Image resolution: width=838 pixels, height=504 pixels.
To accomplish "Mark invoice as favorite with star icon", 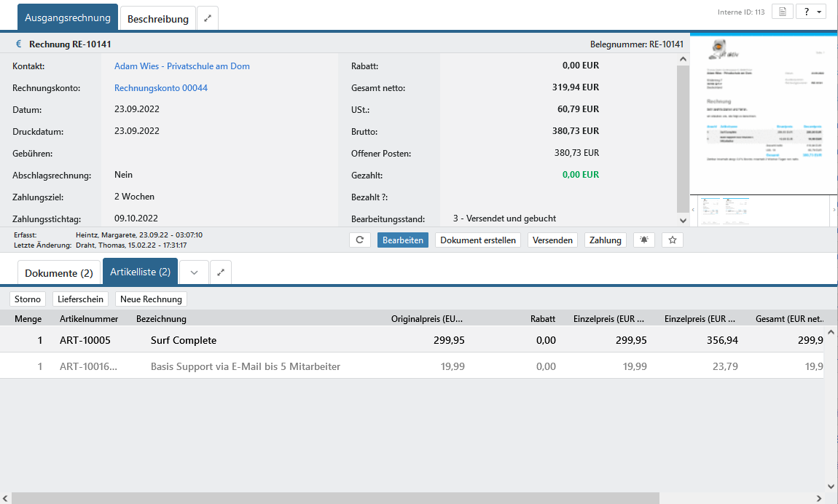I will pyautogui.click(x=673, y=240).
